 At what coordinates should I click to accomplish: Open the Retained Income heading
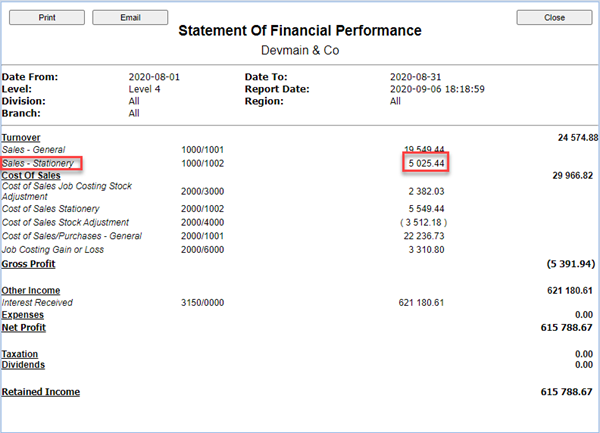[x=41, y=392]
